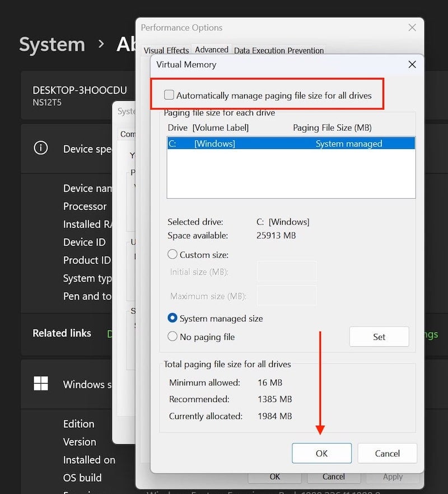Click the OS build label

point(82,478)
